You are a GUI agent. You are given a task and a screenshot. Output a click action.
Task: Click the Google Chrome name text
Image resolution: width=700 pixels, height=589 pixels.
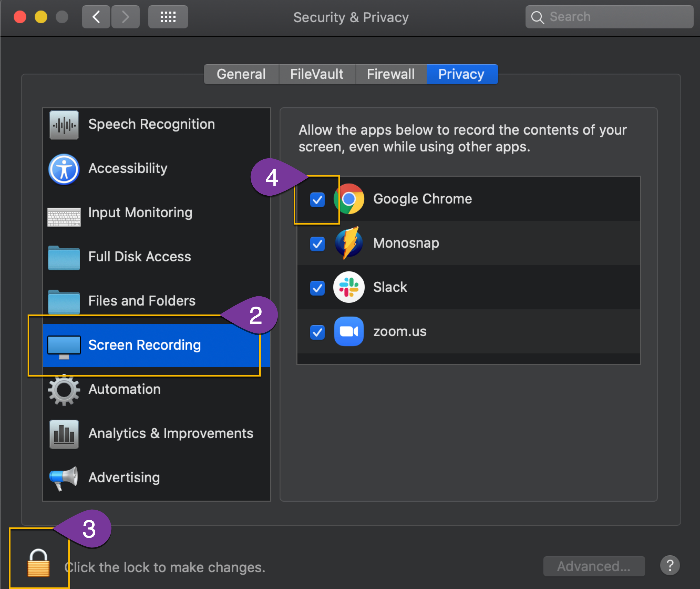point(423,199)
